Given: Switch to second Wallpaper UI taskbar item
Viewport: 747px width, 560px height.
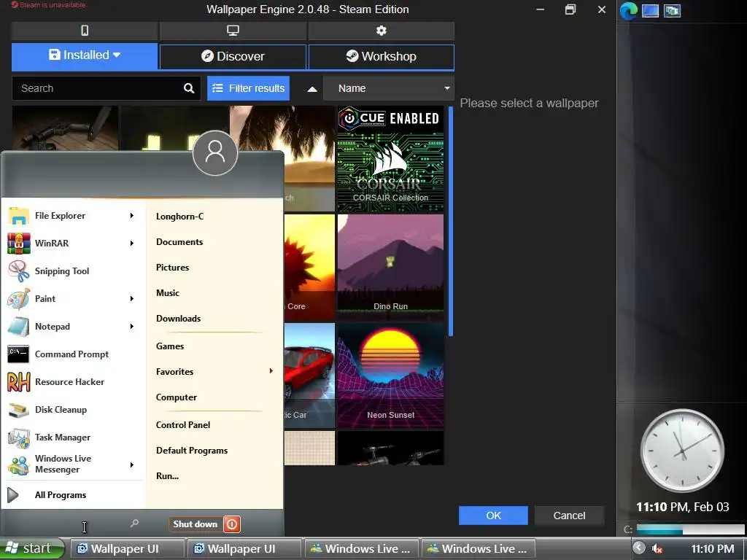Looking at the screenshot, I should [x=244, y=549].
